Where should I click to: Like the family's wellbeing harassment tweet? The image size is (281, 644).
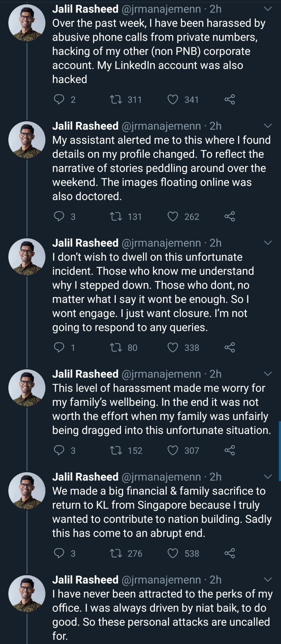[x=173, y=451]
